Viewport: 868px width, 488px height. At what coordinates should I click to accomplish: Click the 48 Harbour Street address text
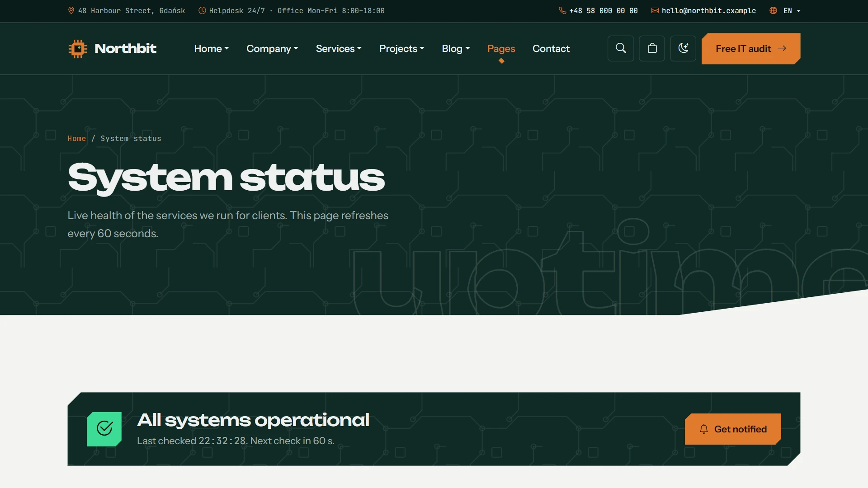[131, 10]
